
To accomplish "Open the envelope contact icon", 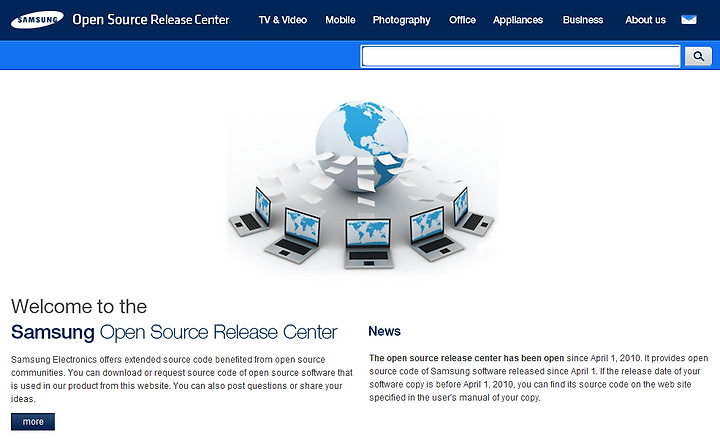I will tap(688, 20).
